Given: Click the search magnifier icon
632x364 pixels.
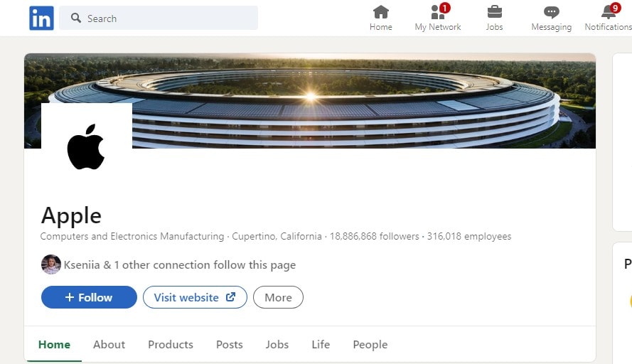Looking at the screenshot, I should pos(76,18).
